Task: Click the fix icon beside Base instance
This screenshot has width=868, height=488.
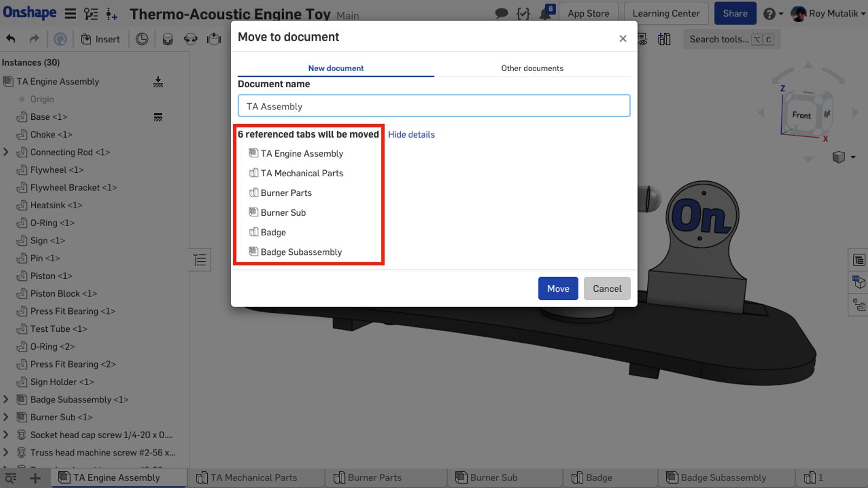Action: (x=158, y=117)
